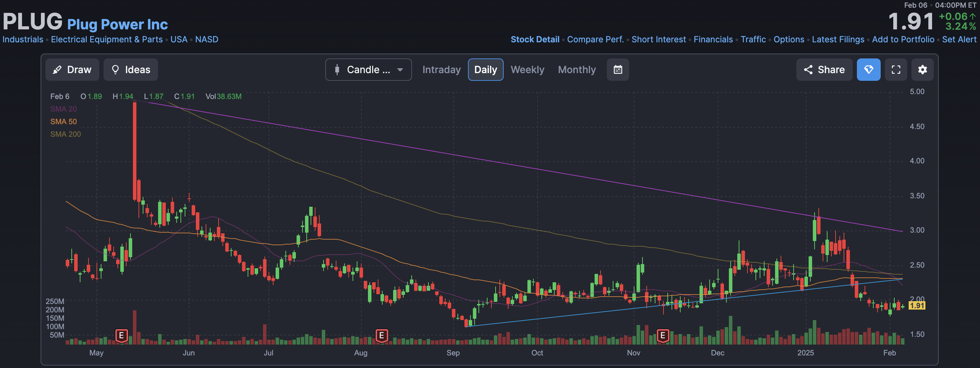Expand the Candle chart type dropdown
The width and height of the screenshot is (980, 368).
pyautogui.click(x=368, y=70)
